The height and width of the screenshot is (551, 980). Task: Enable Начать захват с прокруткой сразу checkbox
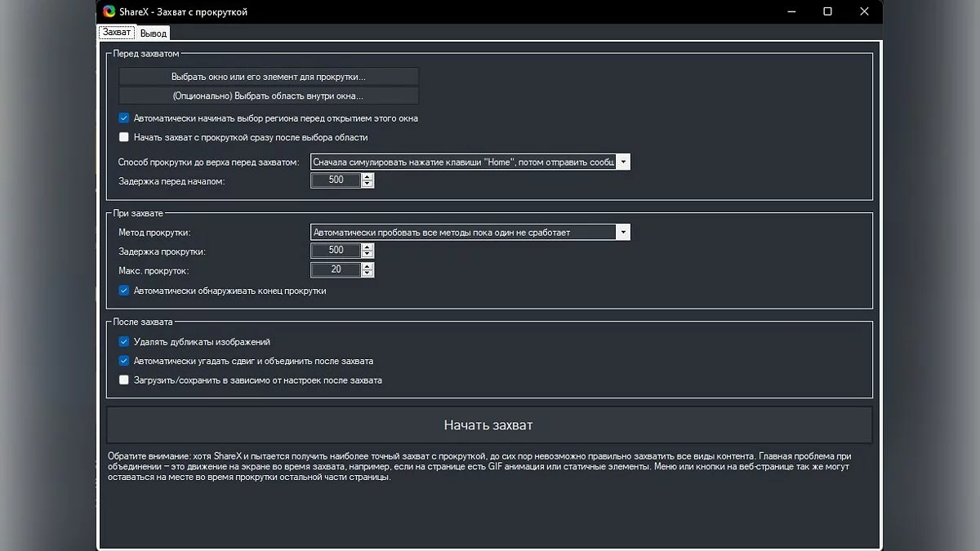pos(124,137)
